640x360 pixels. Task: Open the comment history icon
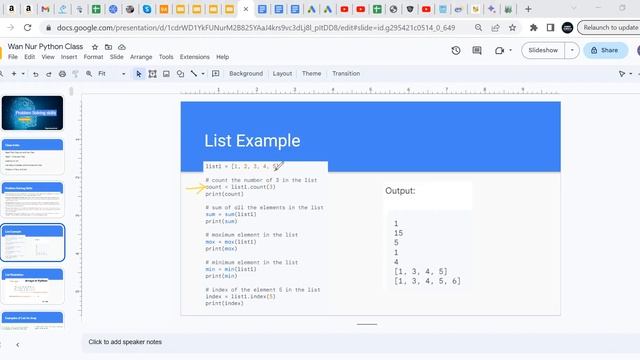(x=477, y=50)
